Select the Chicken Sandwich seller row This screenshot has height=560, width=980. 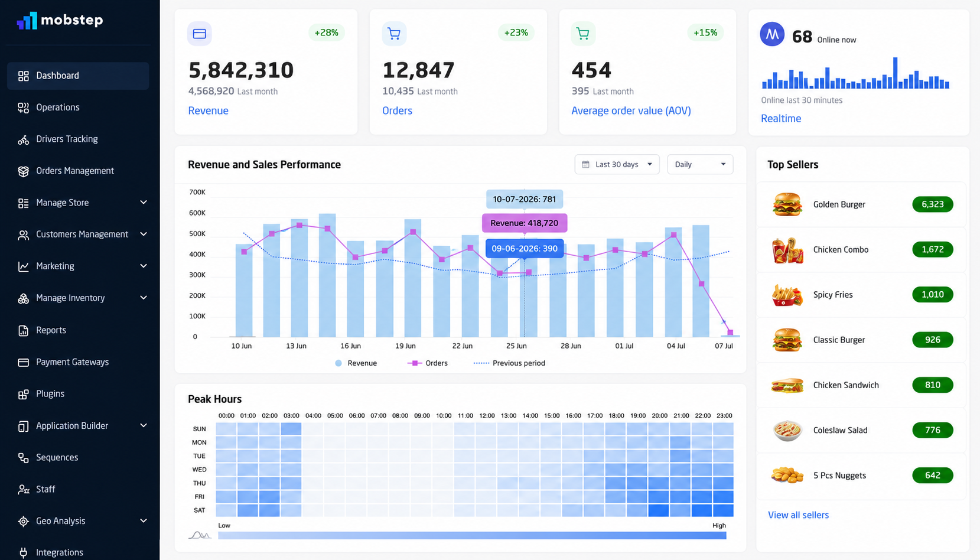pyautogui.click(x=861, y=385)
